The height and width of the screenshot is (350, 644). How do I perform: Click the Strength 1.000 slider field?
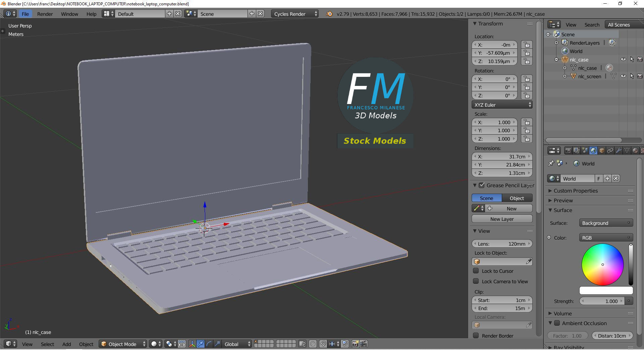coord(602,301)
